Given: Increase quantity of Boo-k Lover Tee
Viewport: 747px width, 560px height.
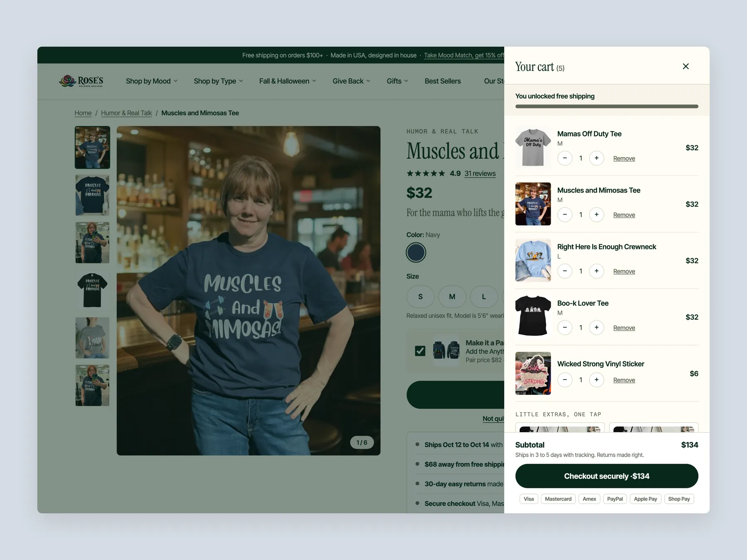Looking at the screenshot, I should [596, 327].
